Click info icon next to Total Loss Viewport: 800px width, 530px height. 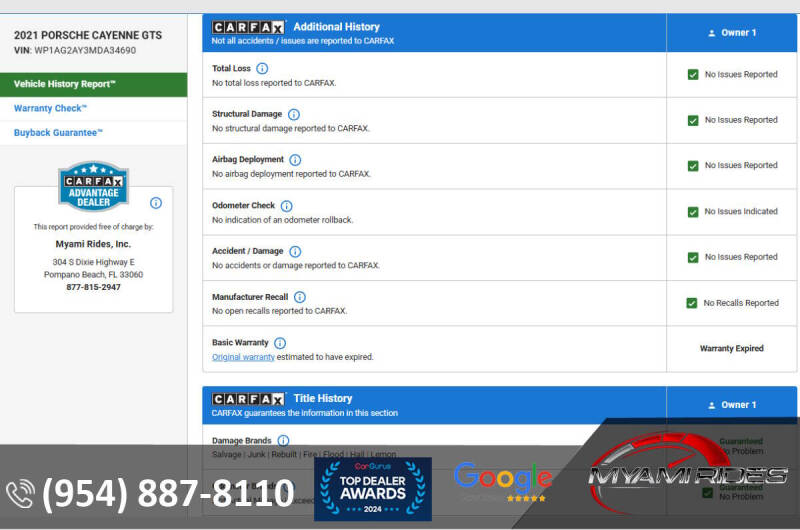pos(262,69)
